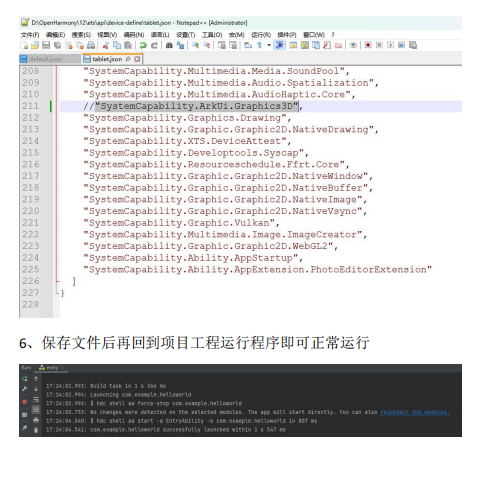Screen dimensions: 489x480
Task: Open Folder as Workspace toolbar icon
Action: pyautogui.click(x=338, y=45)
